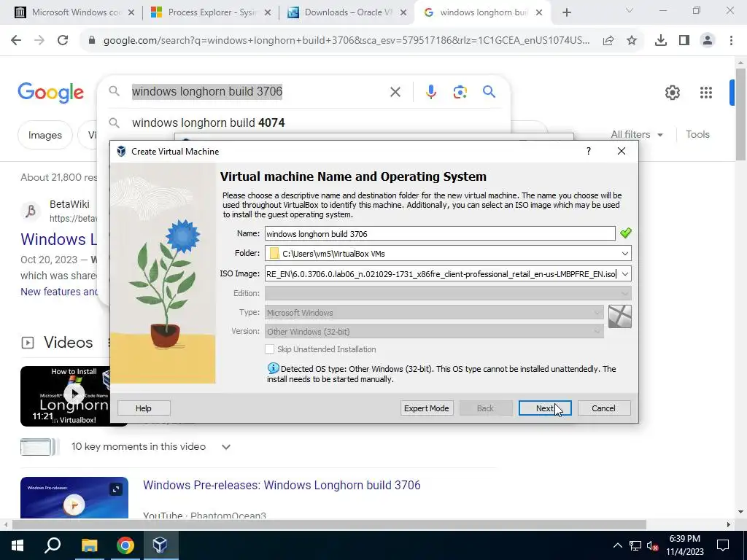747x560 pixels.
Task: Open the Version dropdown showing Other Windows
Action: click(x=434, y=332)
